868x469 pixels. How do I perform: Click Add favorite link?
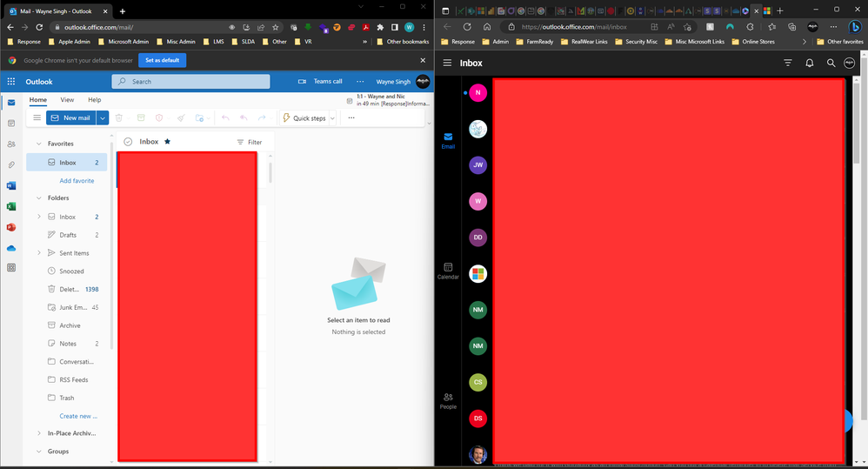[x=77, y=180]
